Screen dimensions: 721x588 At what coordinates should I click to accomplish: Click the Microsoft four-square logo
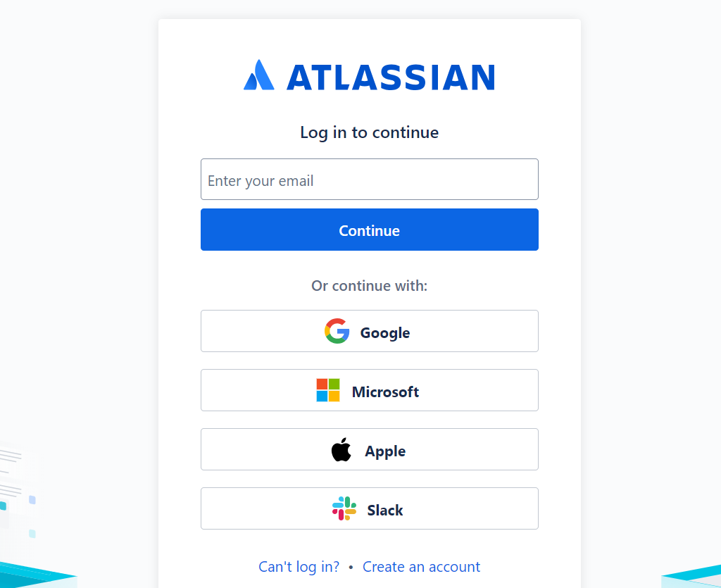coord(328,390)
